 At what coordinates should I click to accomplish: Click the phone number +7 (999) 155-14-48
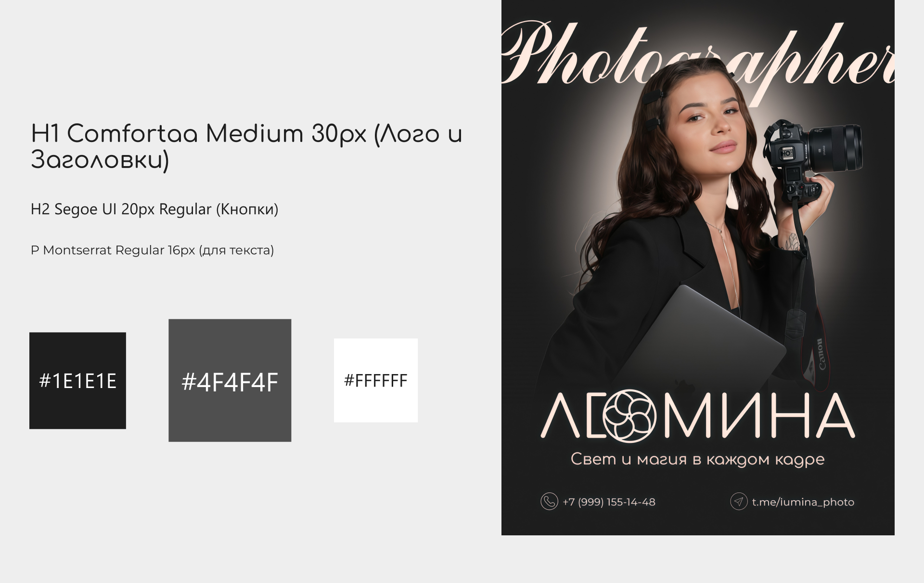pos(609,502)
